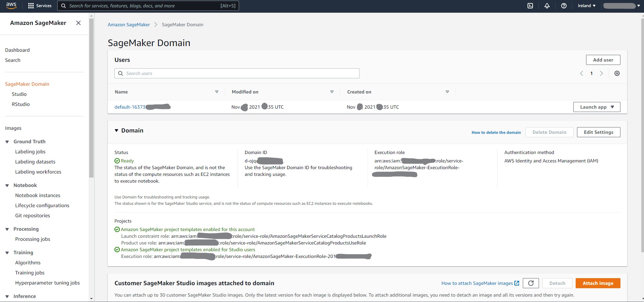Collapse the Domain section
This screenshot has height=302, width=644.
116,130
